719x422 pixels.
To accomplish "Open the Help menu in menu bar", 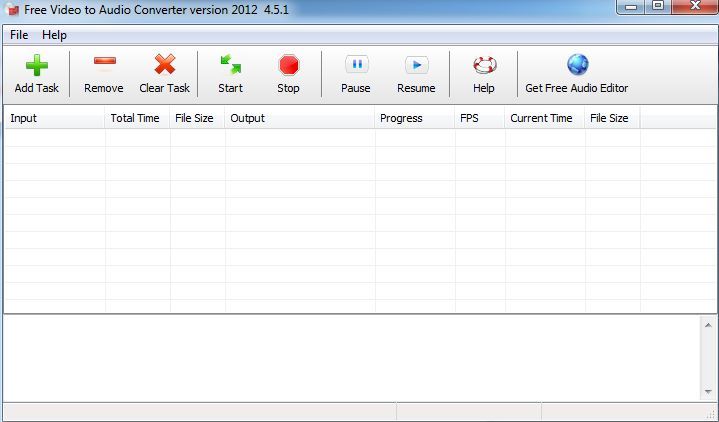I will 54,35.
